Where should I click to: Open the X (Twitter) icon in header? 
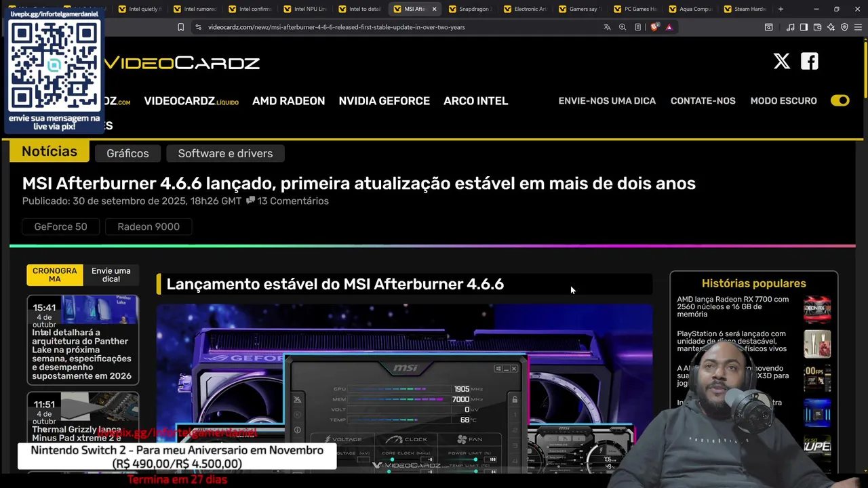[x=782, y=62]
